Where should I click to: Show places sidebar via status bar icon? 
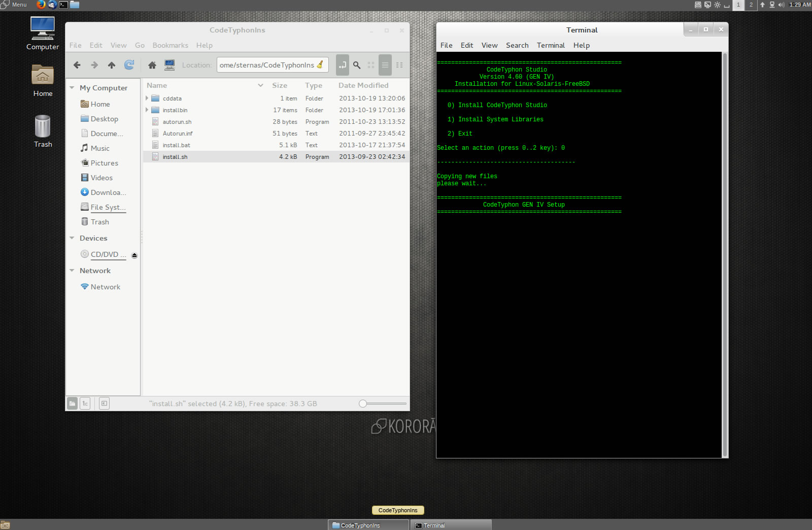(73, 404)
